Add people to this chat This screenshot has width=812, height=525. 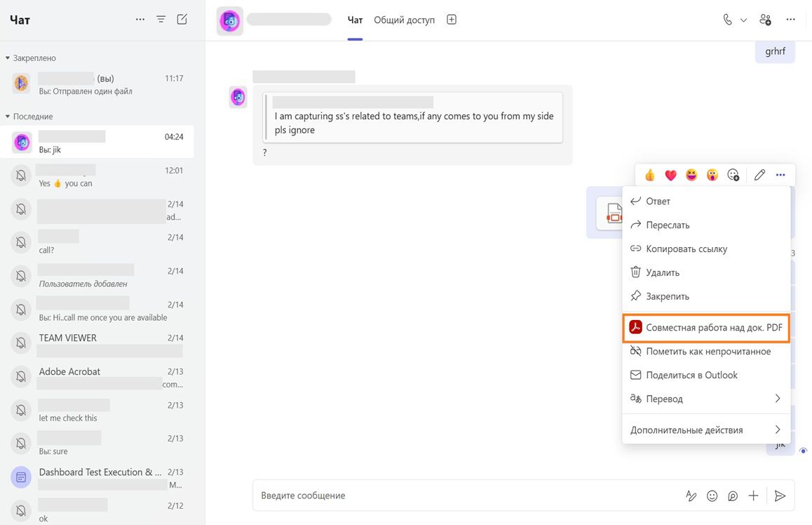(x=765, y=19)
